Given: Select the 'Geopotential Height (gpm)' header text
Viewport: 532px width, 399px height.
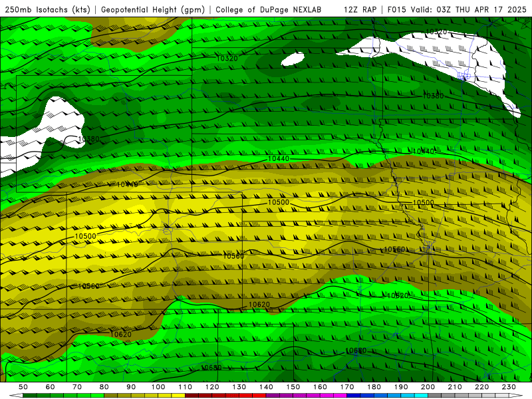Looking at the screenshot, I should click(x=153, y=9).
